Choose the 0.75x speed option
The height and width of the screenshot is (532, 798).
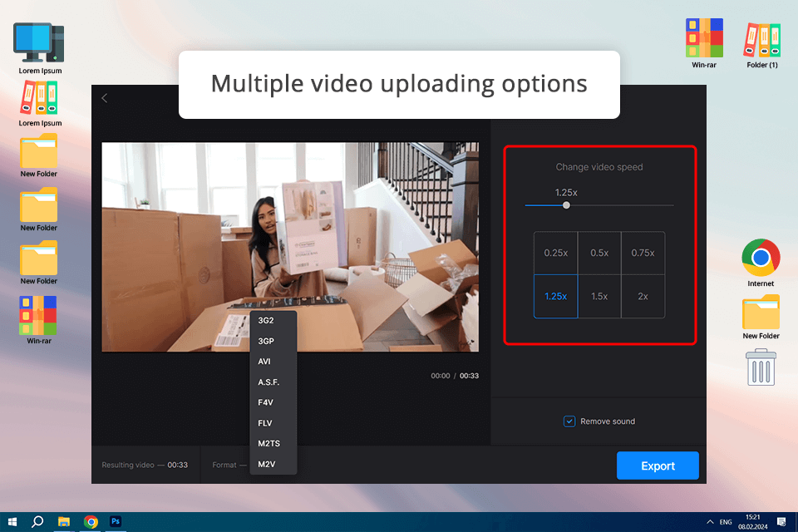point(643,253)
